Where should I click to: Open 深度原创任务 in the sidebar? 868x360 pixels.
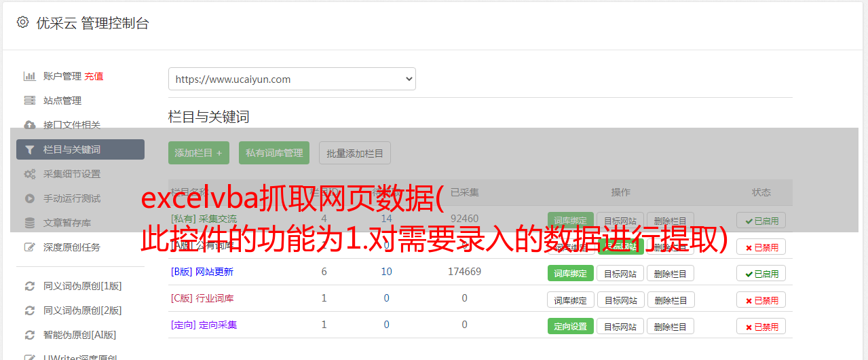pos(72,247)
